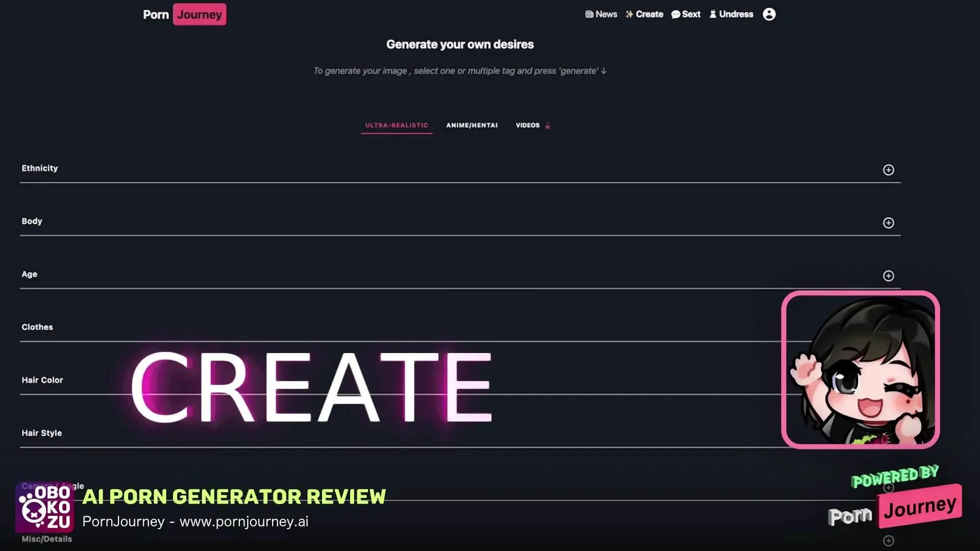
Task: Open the Videos tab
Action: 527,126
